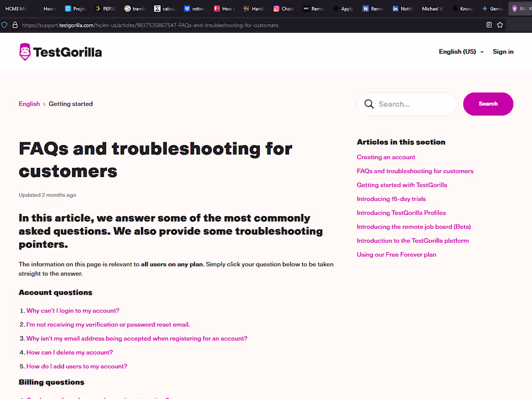Close the current FAQ browser tab

click(530, 9)
